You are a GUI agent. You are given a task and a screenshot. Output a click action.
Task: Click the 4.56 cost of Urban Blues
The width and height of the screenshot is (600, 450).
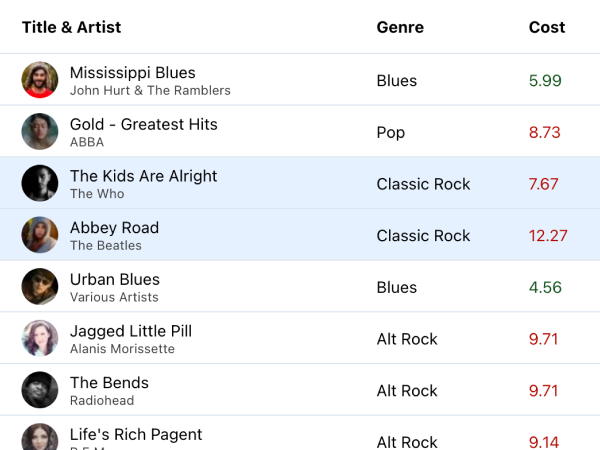point(545,288)
